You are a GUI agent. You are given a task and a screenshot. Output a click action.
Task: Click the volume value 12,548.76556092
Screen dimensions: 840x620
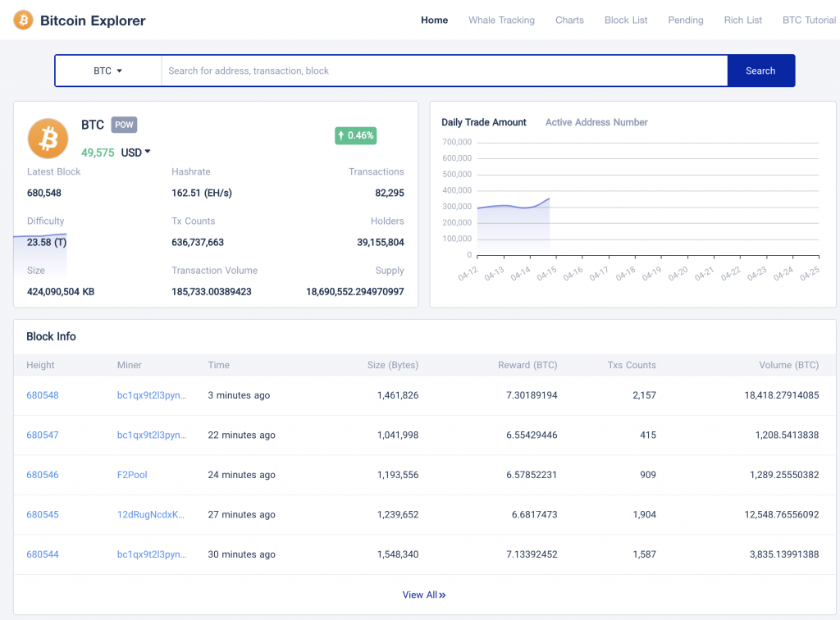(782, 514)
